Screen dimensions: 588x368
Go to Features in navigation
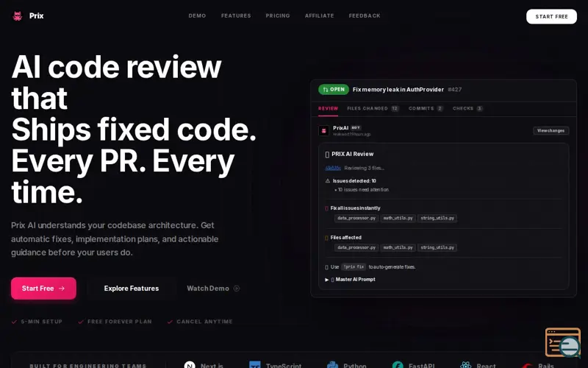click(x=236, y=15)
